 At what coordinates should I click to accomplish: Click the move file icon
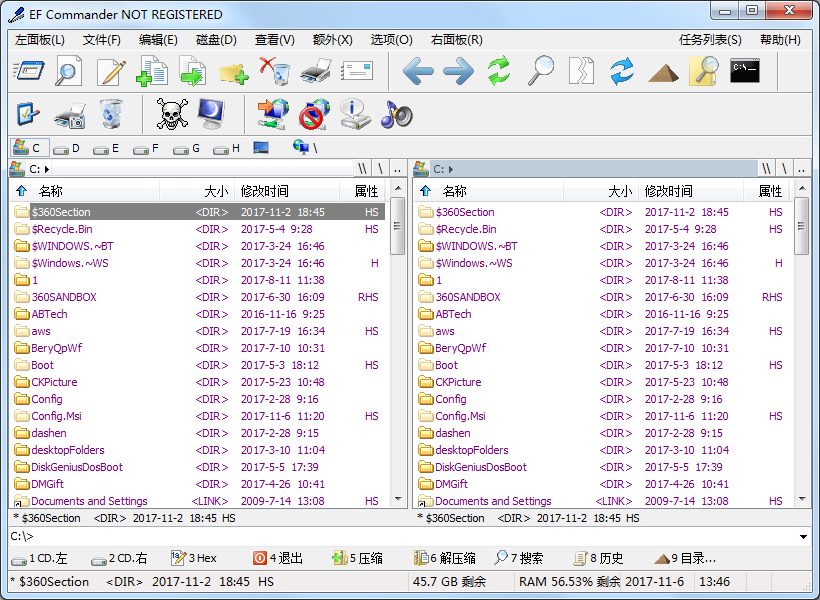(192, 71)
